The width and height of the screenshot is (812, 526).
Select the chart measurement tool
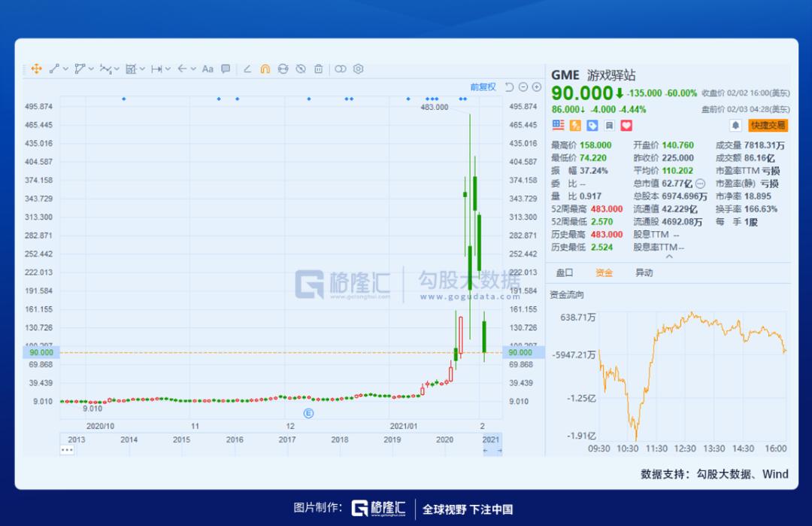click(x=131, y=69)
